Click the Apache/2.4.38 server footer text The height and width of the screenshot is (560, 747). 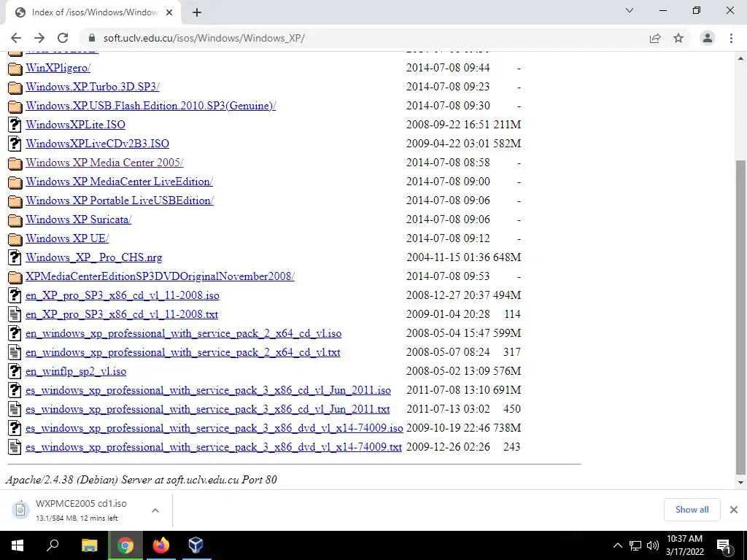point(141,480)
